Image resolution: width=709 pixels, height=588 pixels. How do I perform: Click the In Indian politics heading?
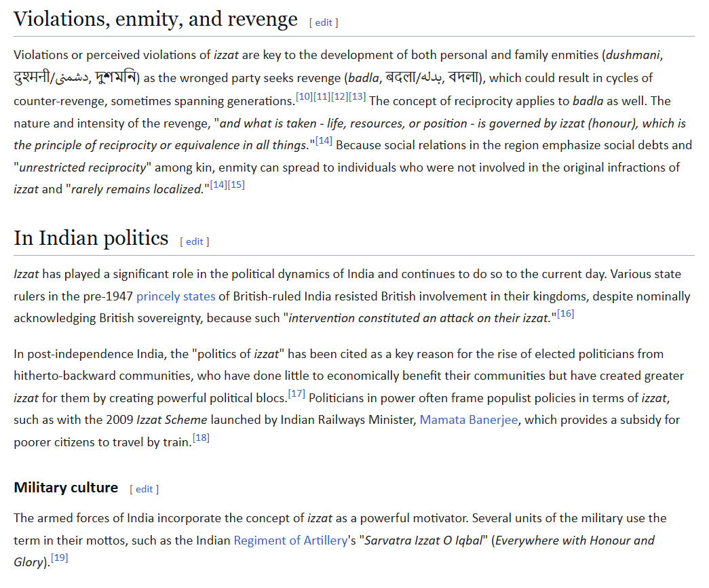pos(91,238)
